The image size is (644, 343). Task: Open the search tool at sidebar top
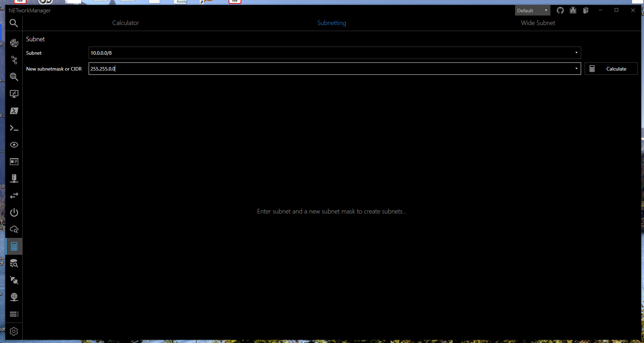14,23
